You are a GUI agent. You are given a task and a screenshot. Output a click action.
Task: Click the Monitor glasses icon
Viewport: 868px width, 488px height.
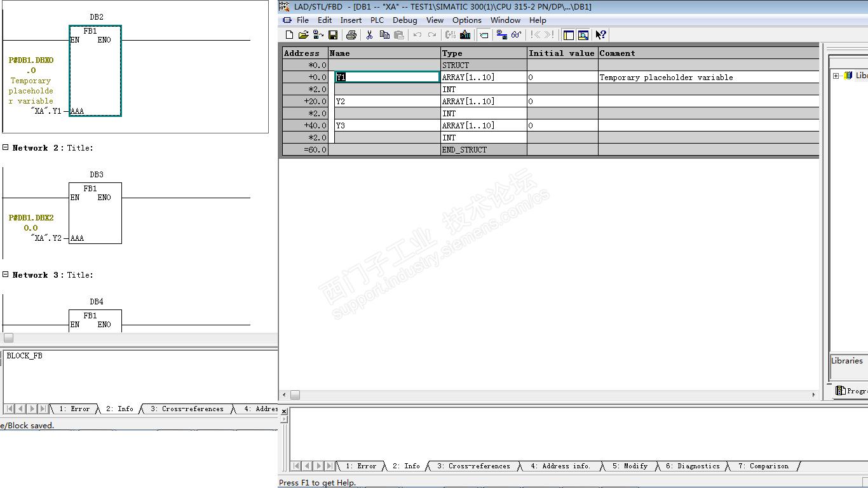coord(517,35)
